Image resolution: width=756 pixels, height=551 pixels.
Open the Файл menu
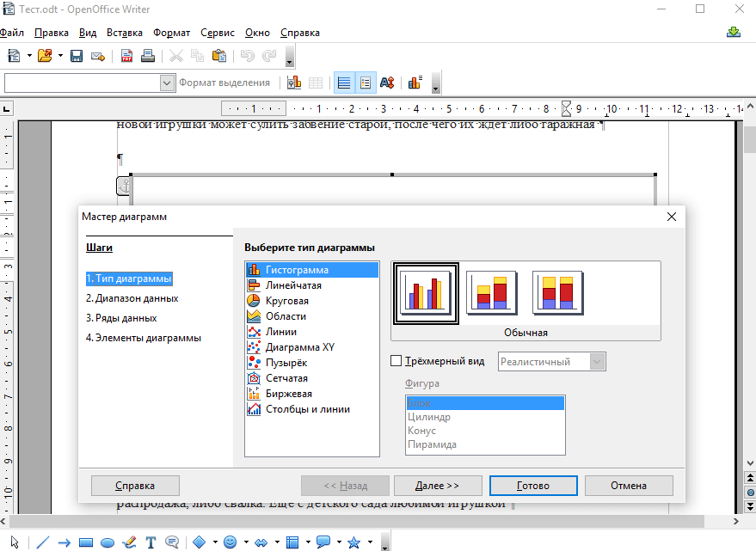pyautogui.click(x=11, y=33)
